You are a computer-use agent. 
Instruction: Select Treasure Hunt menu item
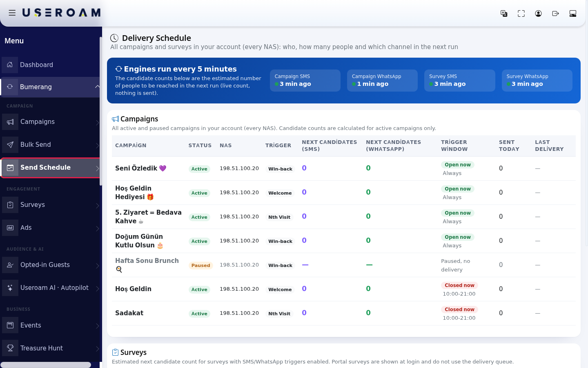[x=50, y=348]
